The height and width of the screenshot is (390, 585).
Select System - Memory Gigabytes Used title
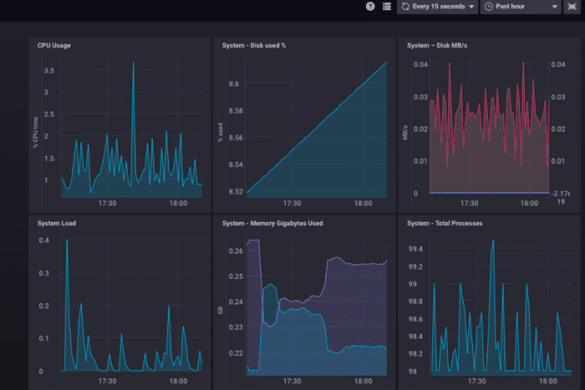click(273, 223)
